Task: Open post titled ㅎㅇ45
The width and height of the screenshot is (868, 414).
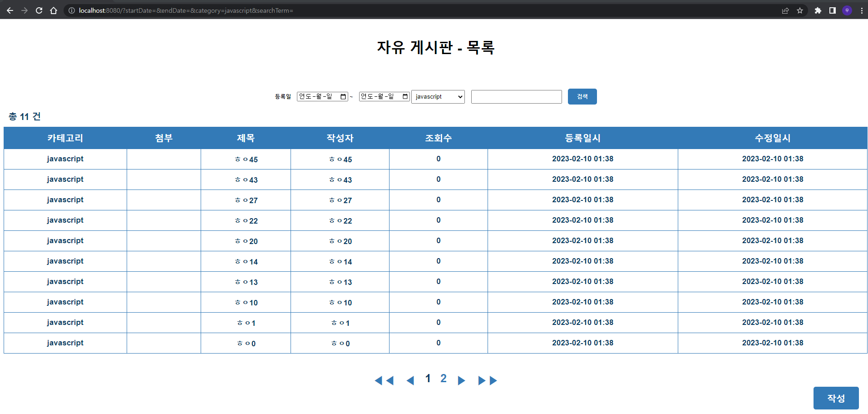Action: coord(246,160)
